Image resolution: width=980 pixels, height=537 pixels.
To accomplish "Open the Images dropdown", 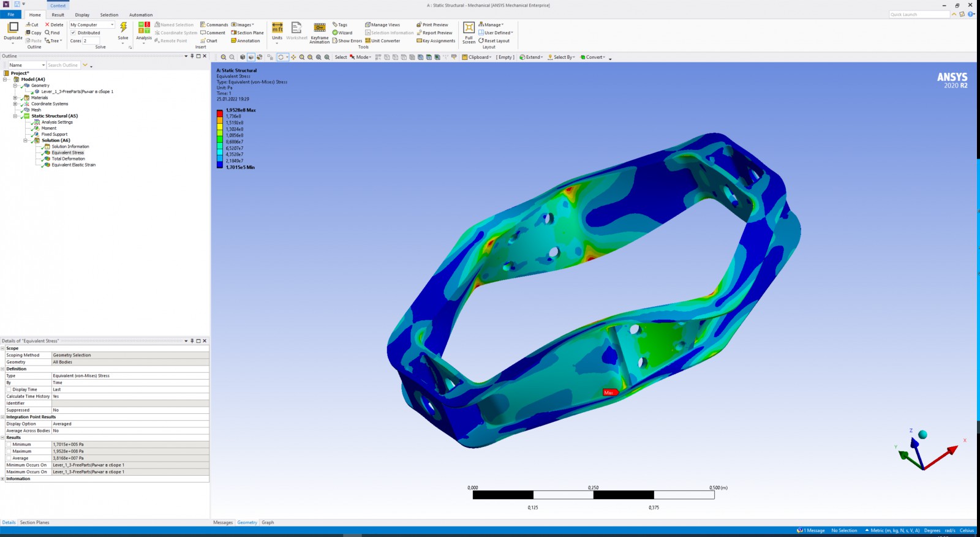I will pos(243,25).
